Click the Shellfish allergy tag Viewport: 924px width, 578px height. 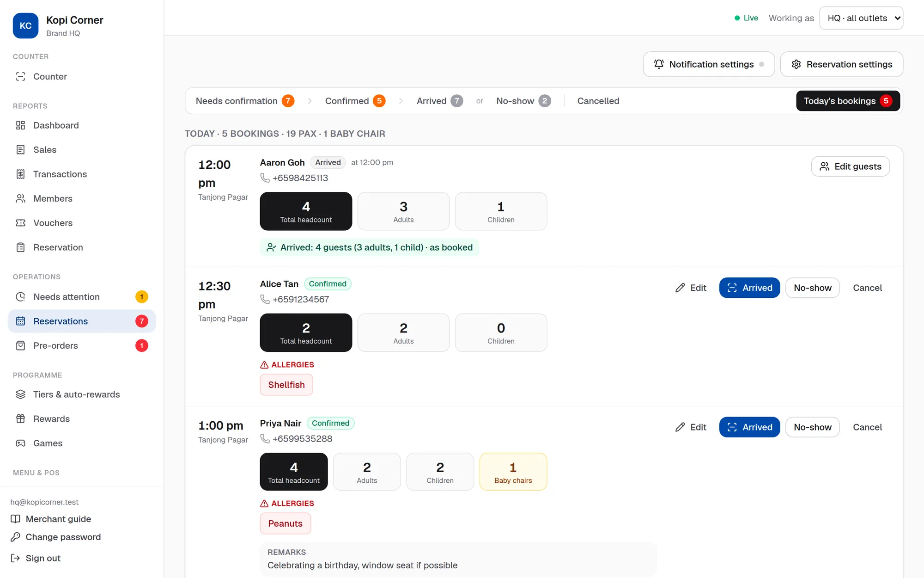click(x=286, y=385)
